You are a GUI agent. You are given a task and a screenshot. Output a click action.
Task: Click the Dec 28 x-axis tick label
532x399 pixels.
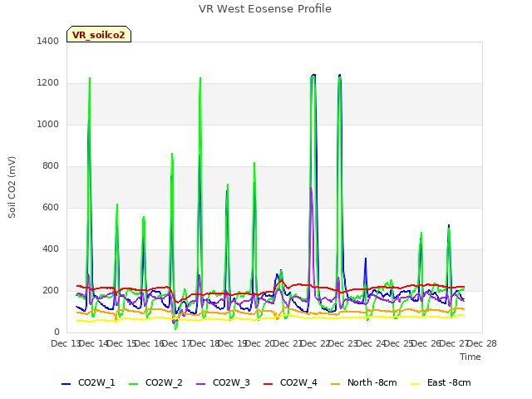(x=482, y=343)
